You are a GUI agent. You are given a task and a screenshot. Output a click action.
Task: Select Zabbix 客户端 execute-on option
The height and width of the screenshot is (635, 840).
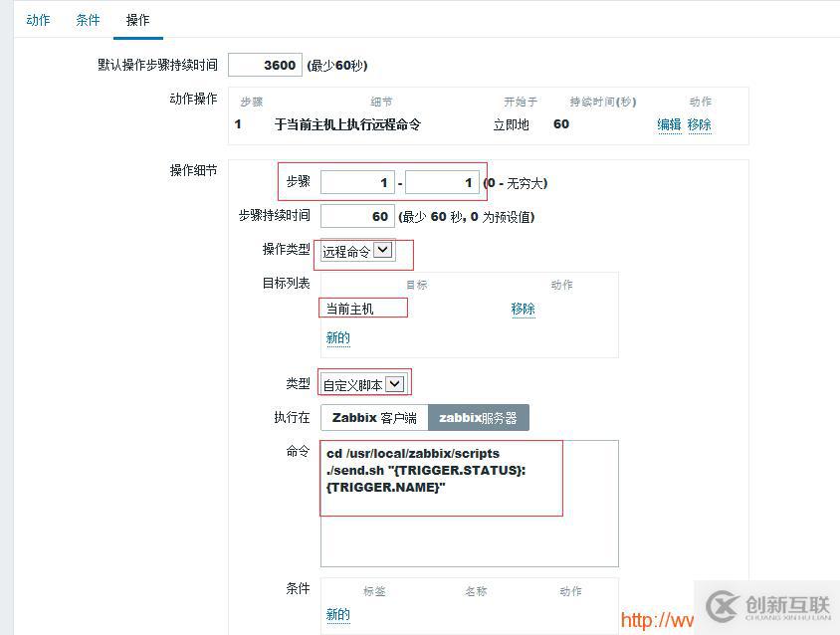374,417
